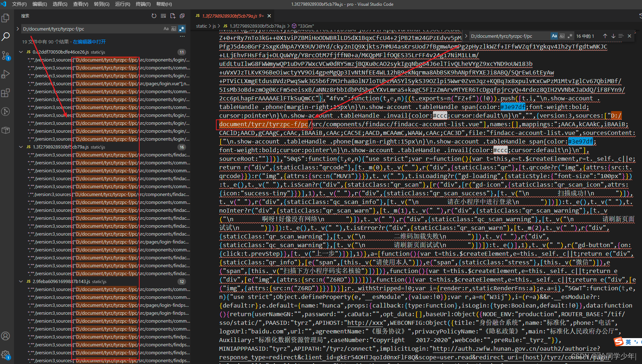Select the 1.3f2798928930bf5cb79a.js editor tab
Viewport: 642px width, 364px height.
(233, 16)
